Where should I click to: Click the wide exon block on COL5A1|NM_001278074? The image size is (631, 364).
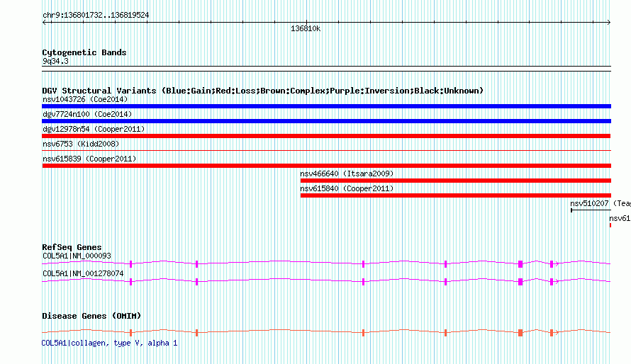pos(520,282)
